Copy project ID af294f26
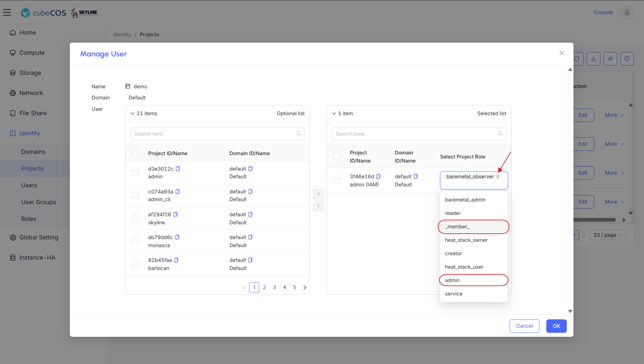The image size is (644, 364). pos(175,214)
